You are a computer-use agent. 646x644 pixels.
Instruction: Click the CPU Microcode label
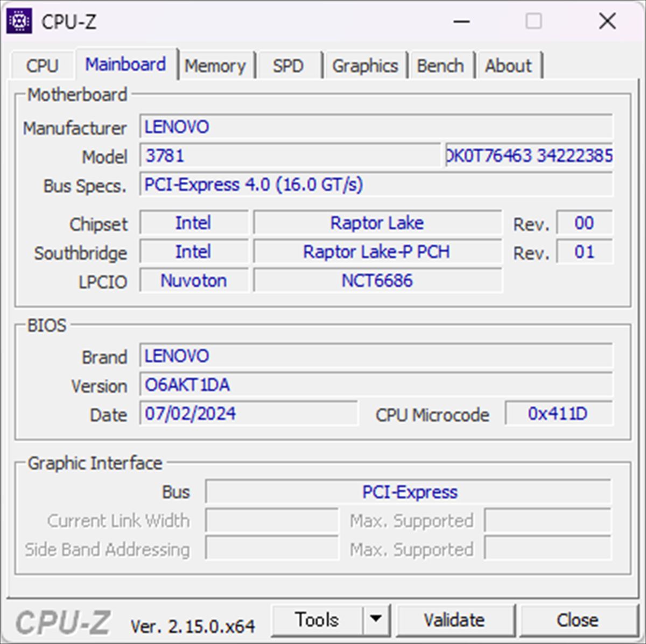(x=432, y=415)
